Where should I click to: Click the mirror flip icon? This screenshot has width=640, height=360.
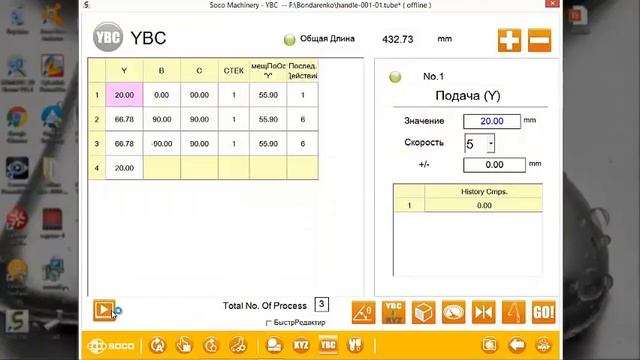click(x=484, y=313)
